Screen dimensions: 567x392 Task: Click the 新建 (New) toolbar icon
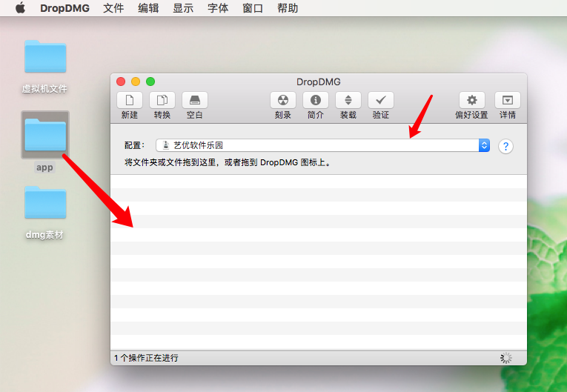130,100
